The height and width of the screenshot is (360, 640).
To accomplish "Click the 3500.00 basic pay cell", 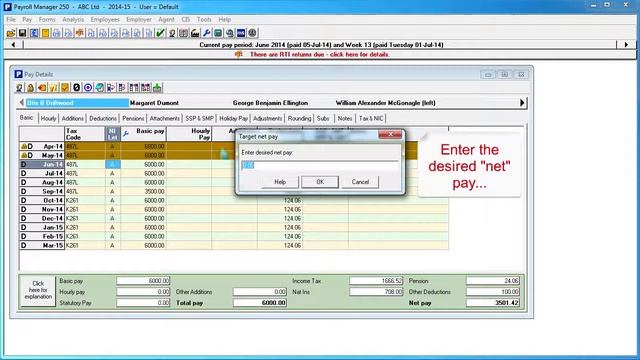I will pyautogui.click(x=144, y=191).
